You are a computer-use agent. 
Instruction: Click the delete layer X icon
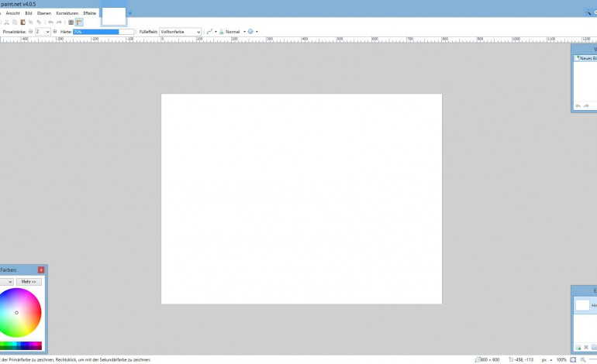[x=586, y=347]
